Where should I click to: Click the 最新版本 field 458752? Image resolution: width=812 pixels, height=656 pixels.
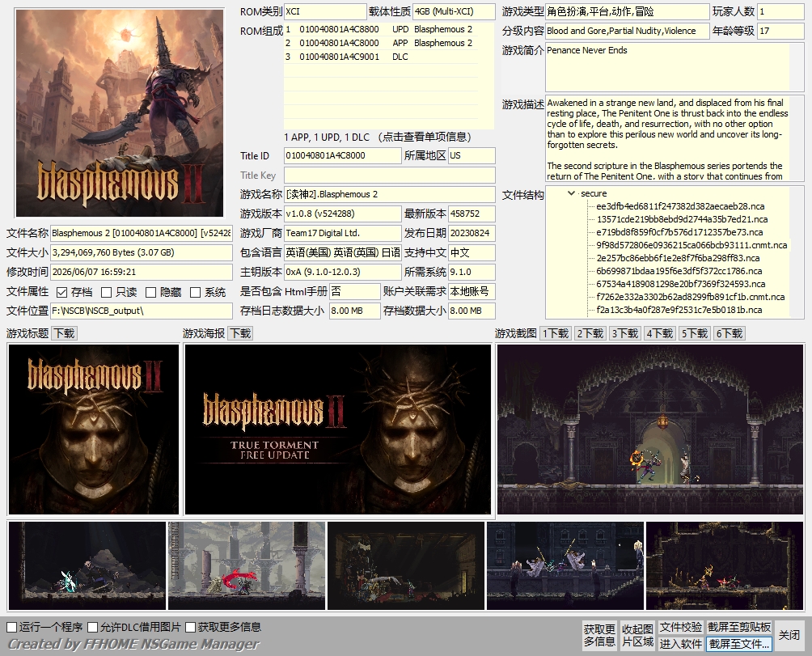[x=472, y=214]
